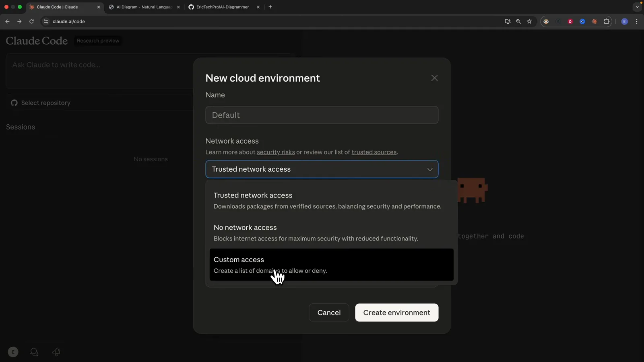The height and width of the screenshot is (362, 644).
Task: Click the Create environment button
Action: click(396, 313)
